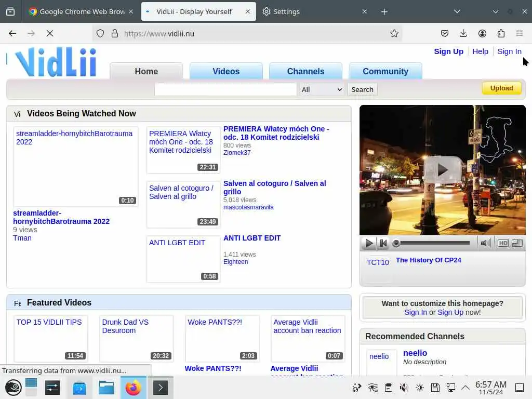Open the Firefox account icon
This screenshot has height=399, width=532.
click(482, 33)
